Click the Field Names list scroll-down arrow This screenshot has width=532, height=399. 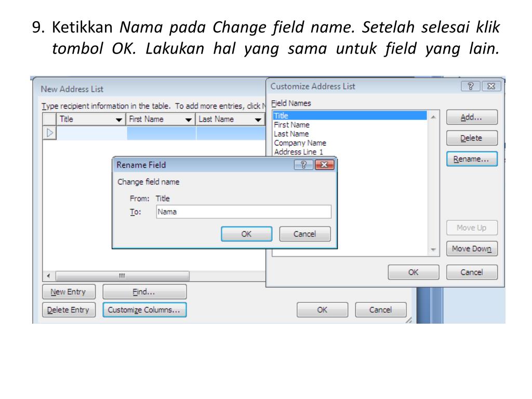(433, 249)
